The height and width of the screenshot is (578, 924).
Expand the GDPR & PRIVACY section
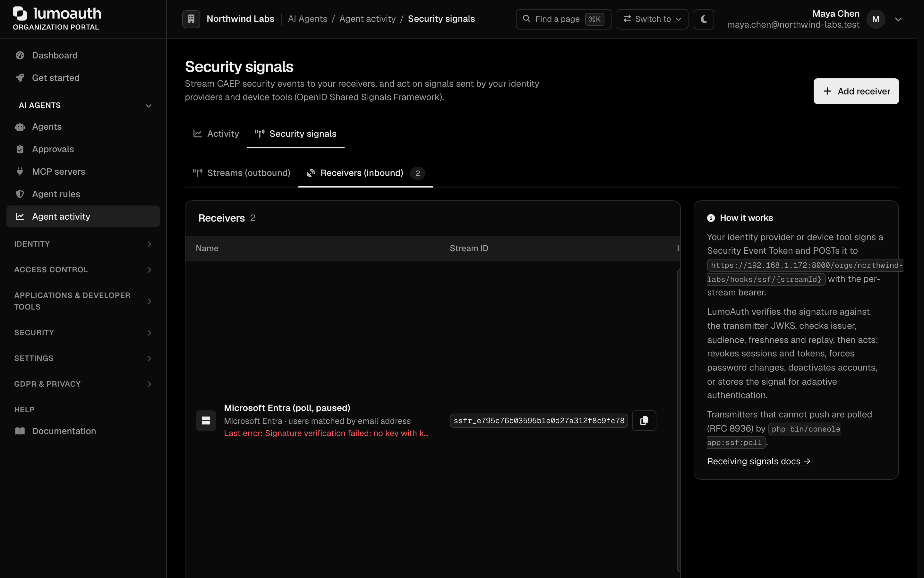pos(83,384)
